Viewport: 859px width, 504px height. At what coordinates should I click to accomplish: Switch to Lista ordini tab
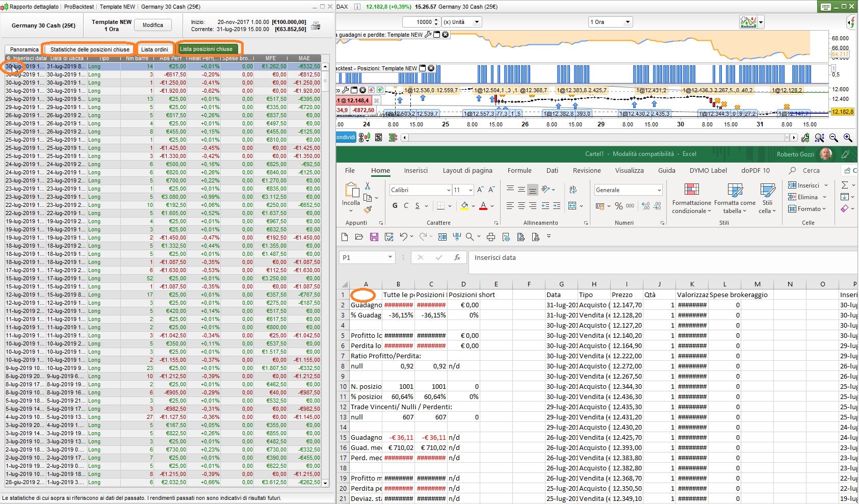[x=154, y=49]
